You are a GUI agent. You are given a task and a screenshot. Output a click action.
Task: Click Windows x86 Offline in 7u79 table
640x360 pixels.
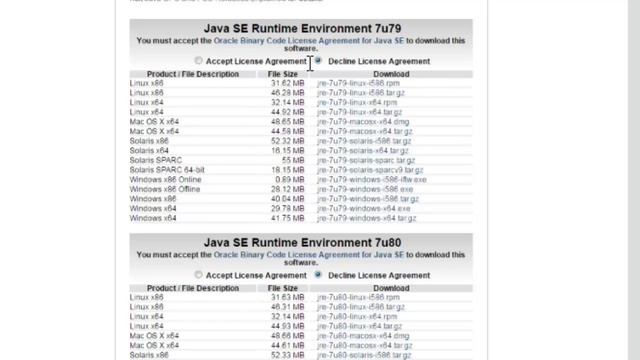165,189
